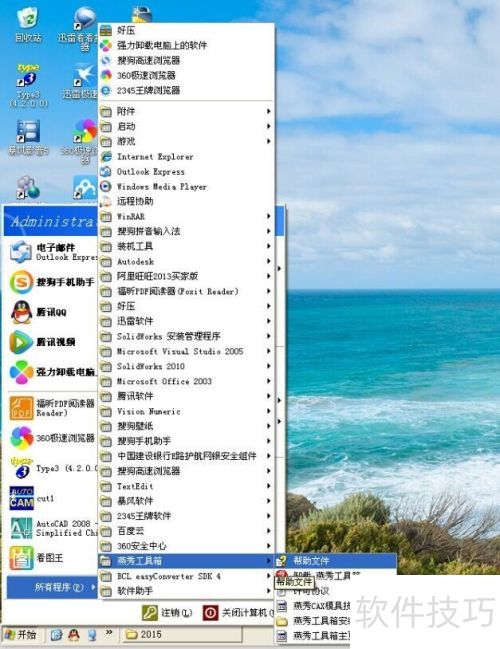Launch 搜狗手机助手 from pinned list

51,282
